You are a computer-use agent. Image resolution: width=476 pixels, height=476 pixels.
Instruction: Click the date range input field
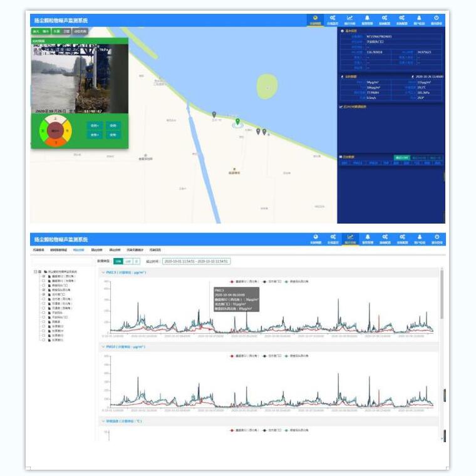196,261
